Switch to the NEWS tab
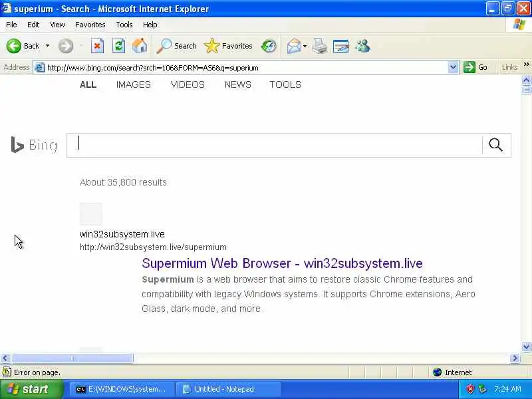 pyautogui.click(x=238, y=84)
